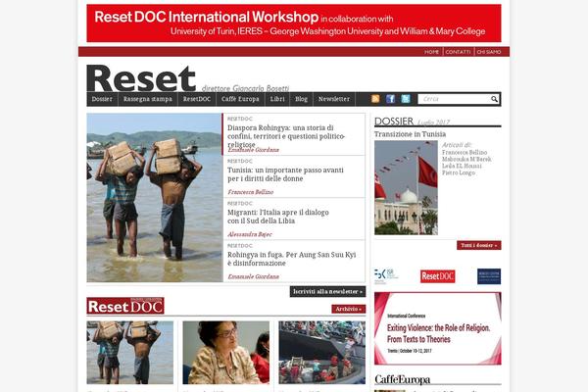Open the Exiting Violence conference banner
This screenshot has width=588, height=392.
[x=438, y=328]
